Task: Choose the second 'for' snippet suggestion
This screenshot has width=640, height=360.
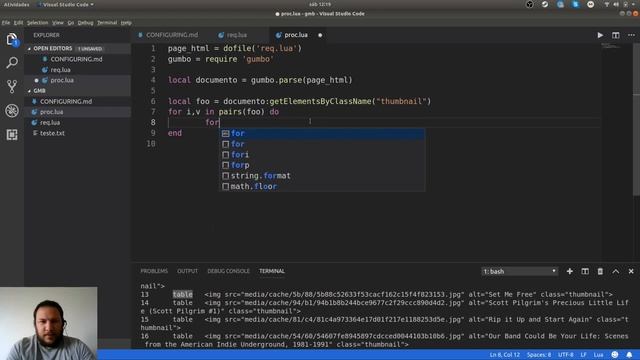Action: 322,144
